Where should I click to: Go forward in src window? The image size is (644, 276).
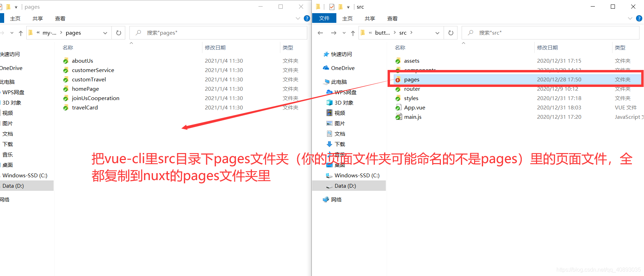point(334,33)
